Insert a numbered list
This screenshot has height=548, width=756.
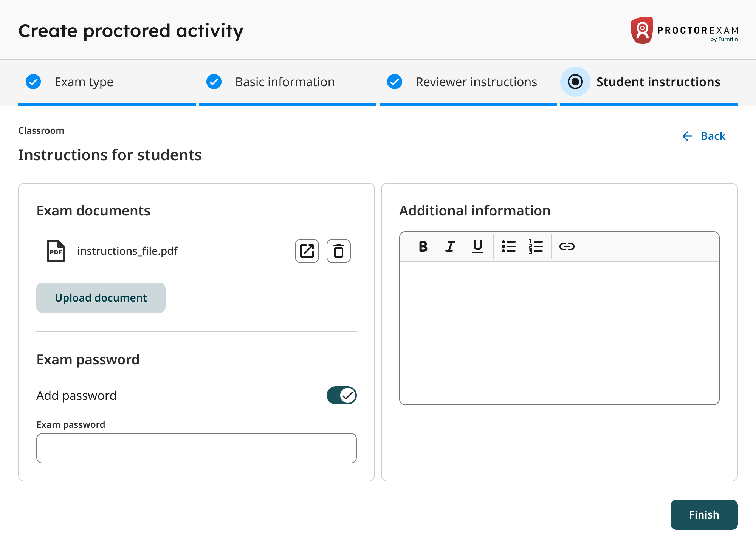(x=536, y=246)
